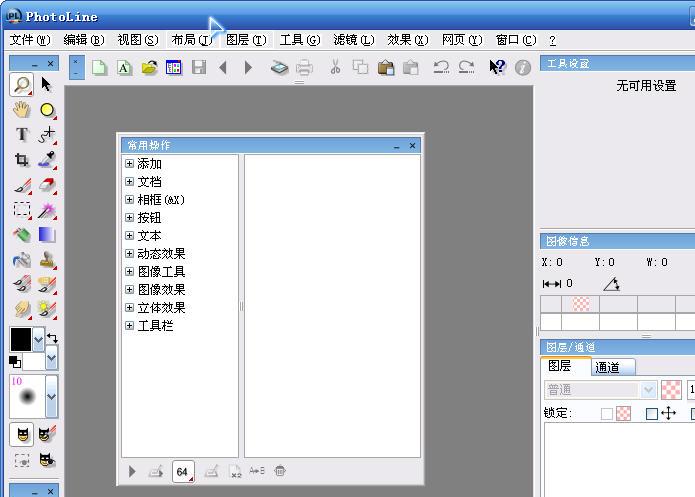Image resolution: width=695 pixels, height=497 pixels.
Task: Click the black foreground color swatch
Action: (x=21, y=339)
